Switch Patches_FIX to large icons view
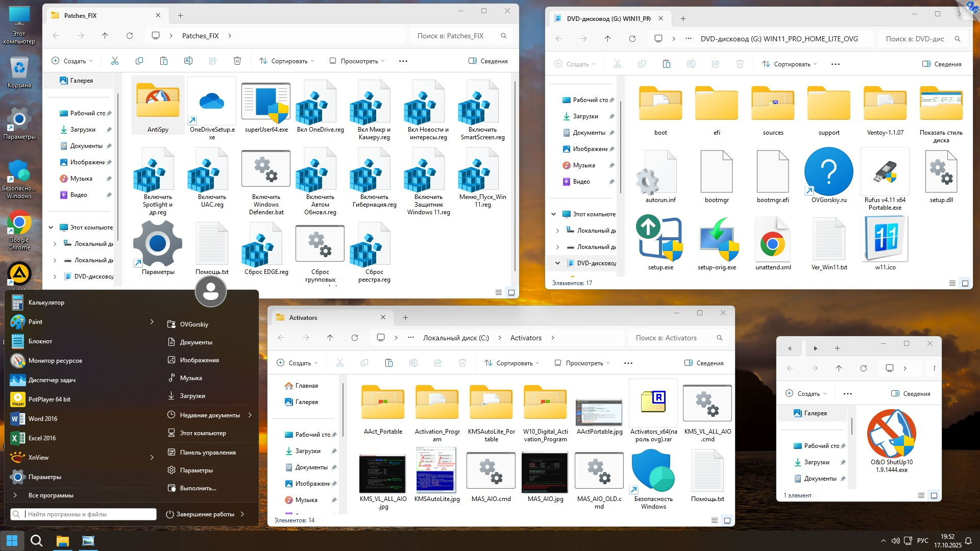 click(x=511, y=292)
